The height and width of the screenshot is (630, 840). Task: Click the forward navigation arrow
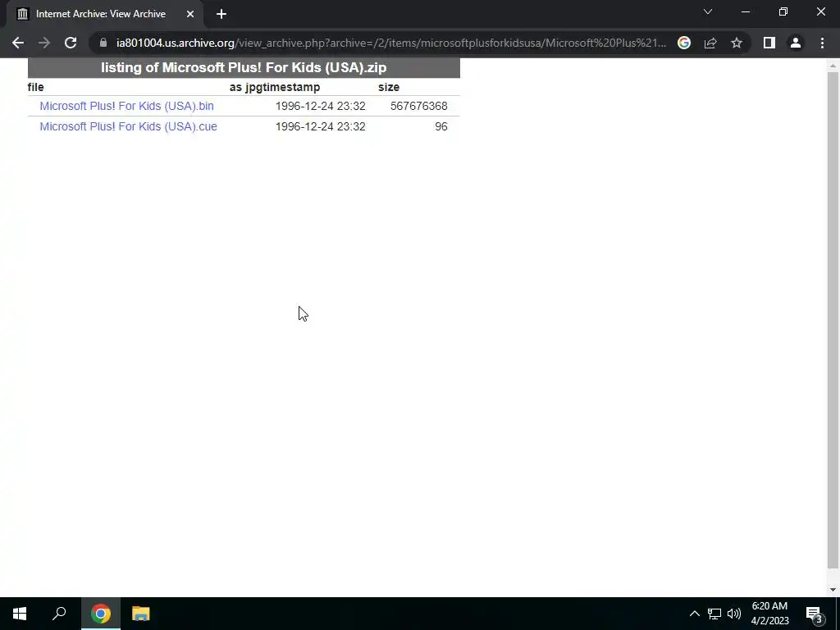point(44,43)
